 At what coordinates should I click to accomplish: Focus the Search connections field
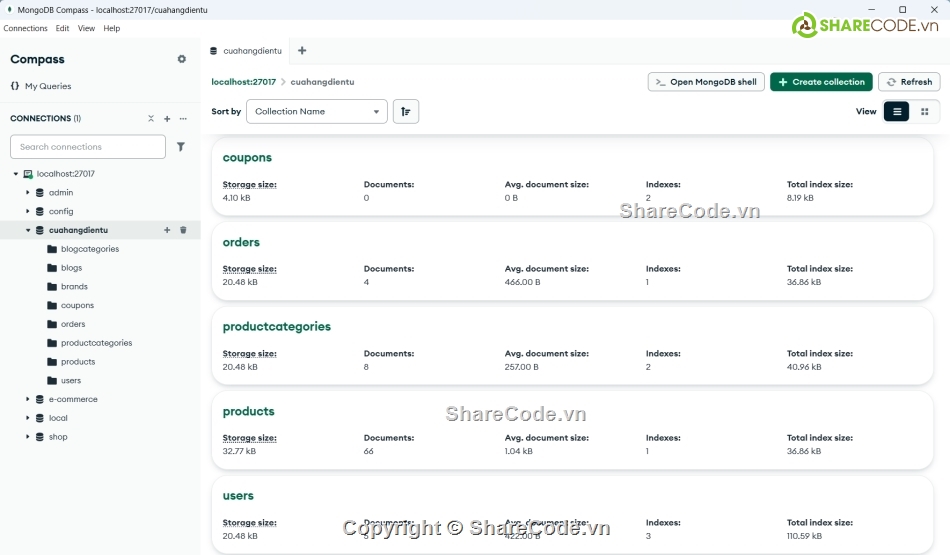pyautogui.click(x=88, y=147)
